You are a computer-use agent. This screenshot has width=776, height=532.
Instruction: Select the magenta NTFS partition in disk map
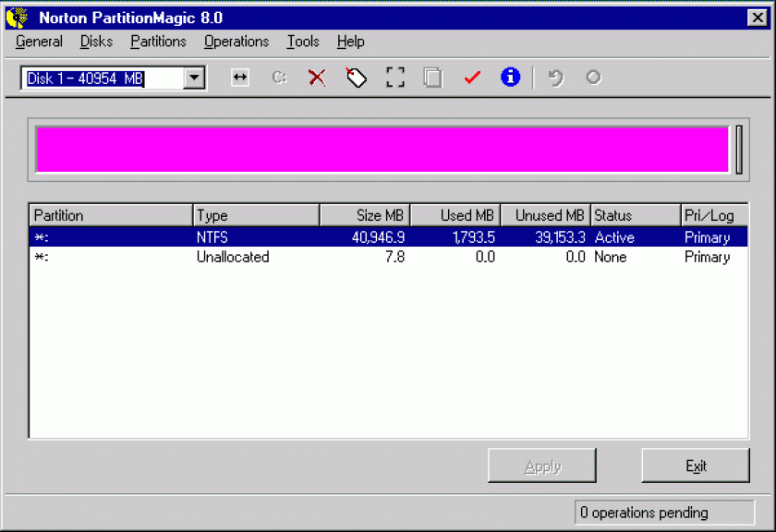click(382, 150)
